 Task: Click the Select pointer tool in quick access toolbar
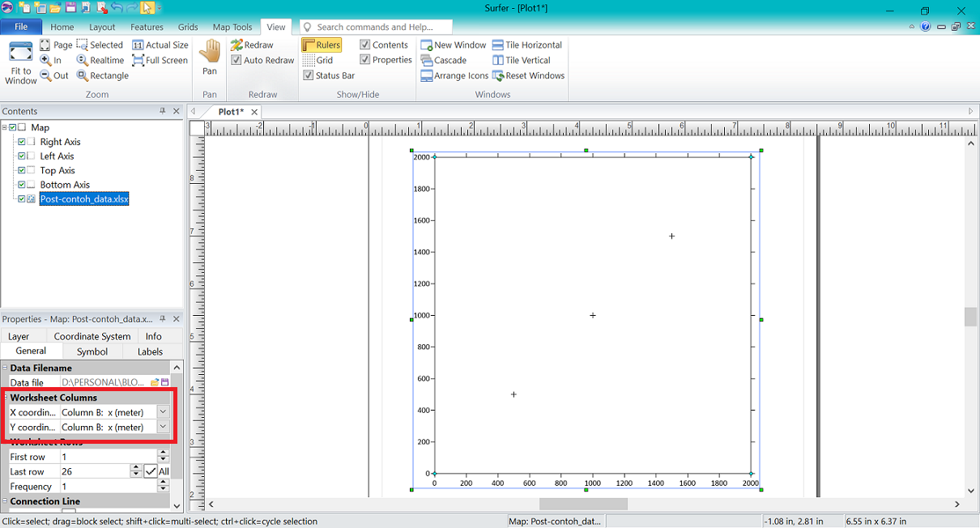tap(147, 7)
